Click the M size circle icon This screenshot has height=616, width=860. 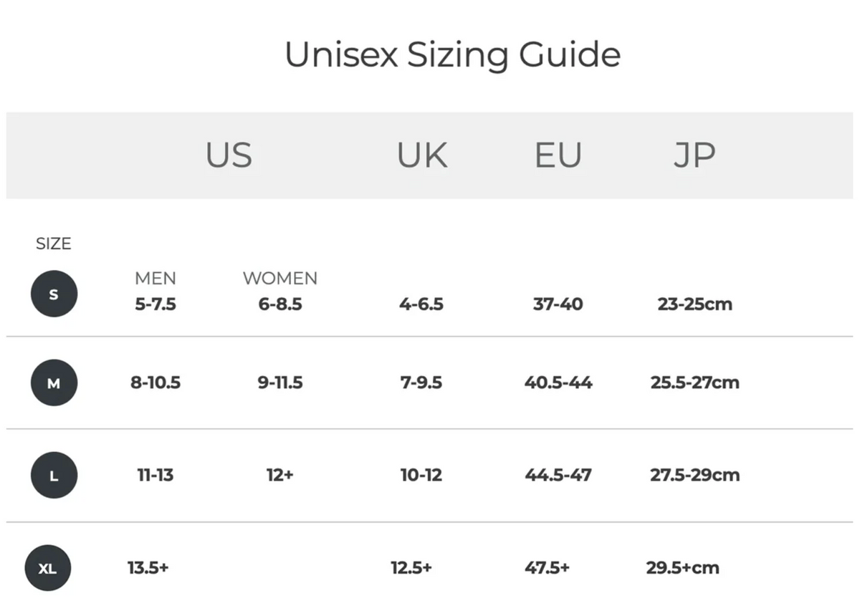54,383
